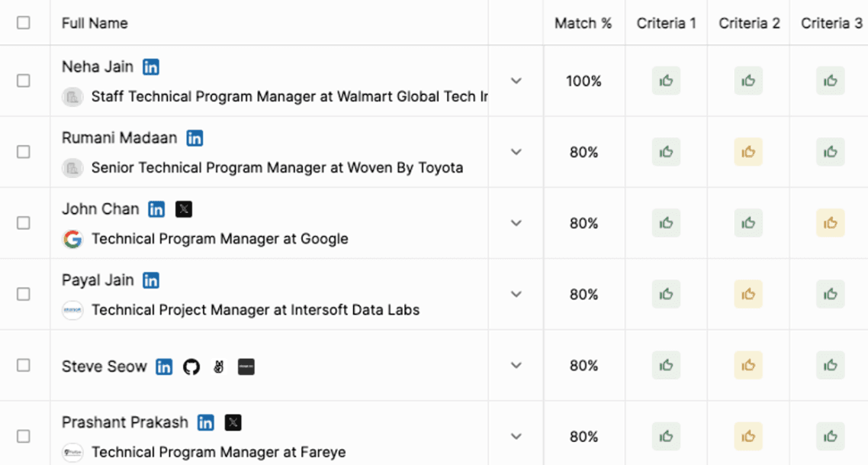Check the box next to Payal Jain
The image size is (868, 465).
pos(24,294)
